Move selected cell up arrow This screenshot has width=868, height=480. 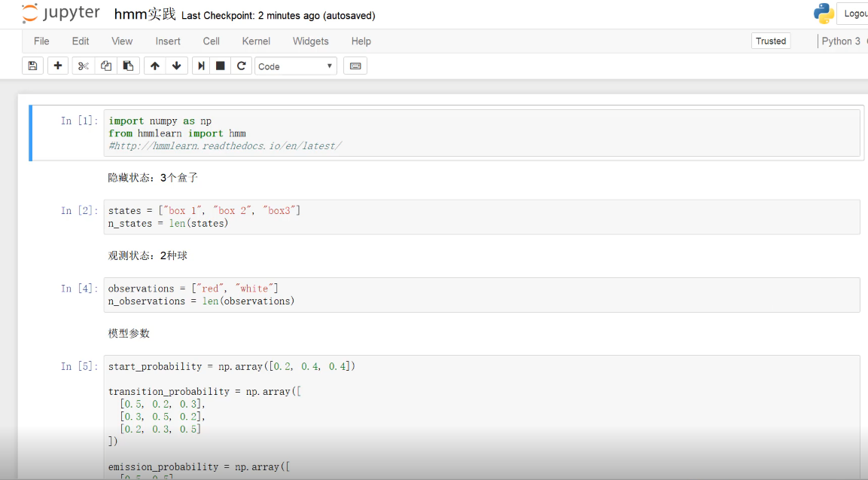155,66
